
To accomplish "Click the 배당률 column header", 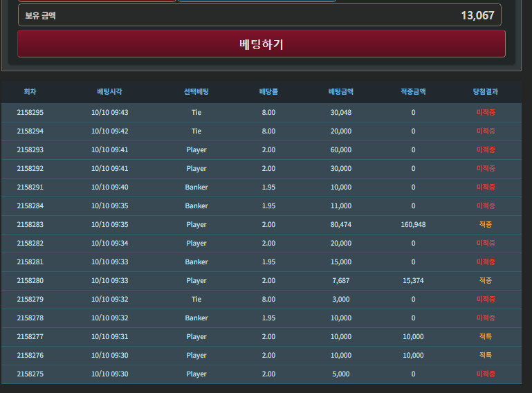I will click(268, 91).
